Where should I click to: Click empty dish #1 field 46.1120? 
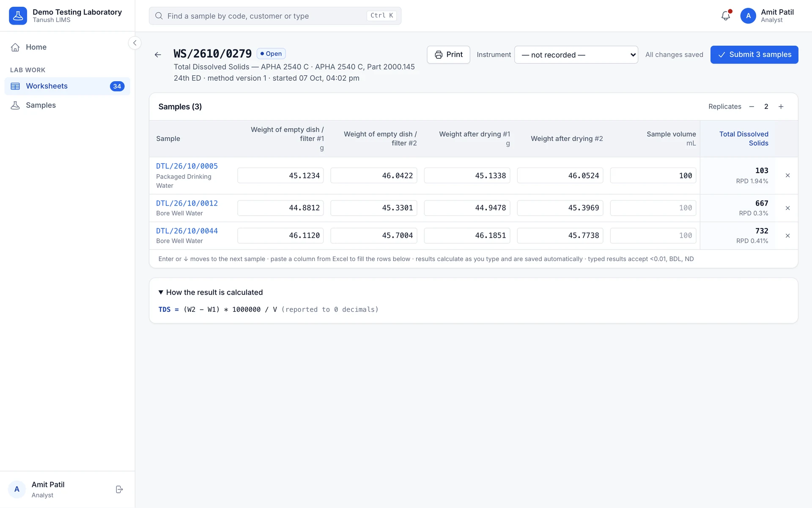tap(280, 236)
